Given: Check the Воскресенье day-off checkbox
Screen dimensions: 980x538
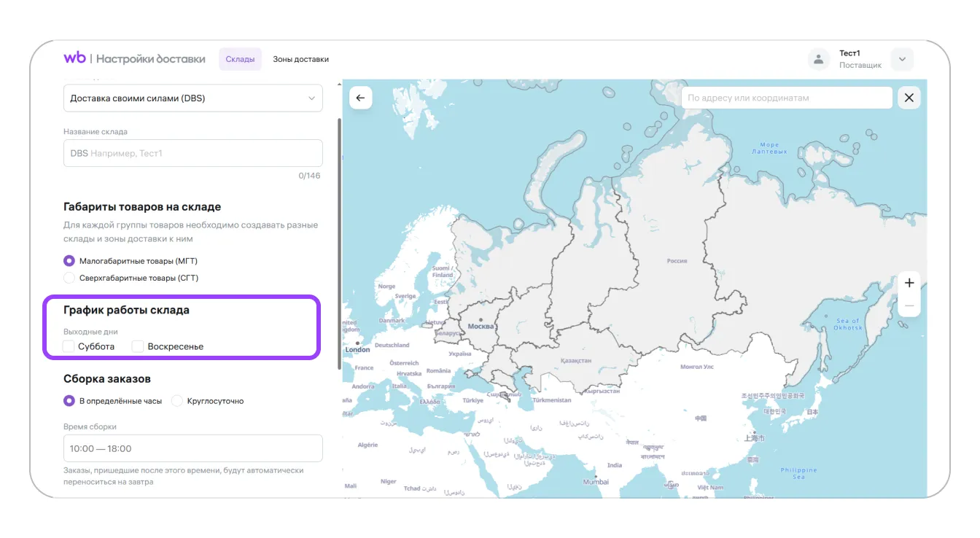Looking at the screenshot, I should 138,346.
